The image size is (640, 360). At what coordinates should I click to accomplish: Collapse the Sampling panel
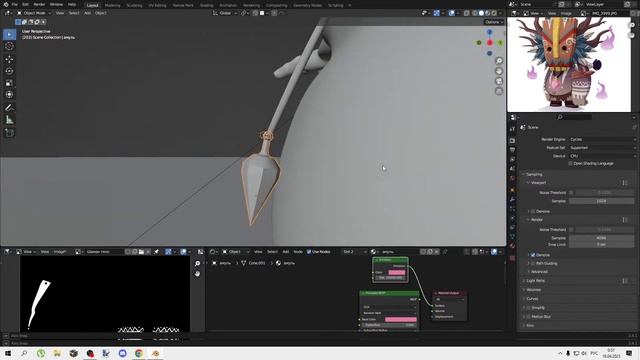pyautogui.click(x=534, y=174)
